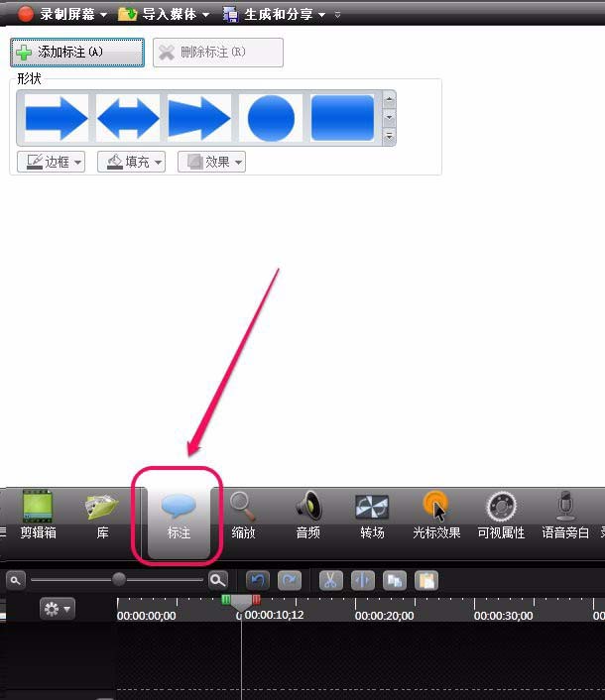Open the 转场 transitions tab
This screenshot has width=605, height=700.
coord(372,516)
